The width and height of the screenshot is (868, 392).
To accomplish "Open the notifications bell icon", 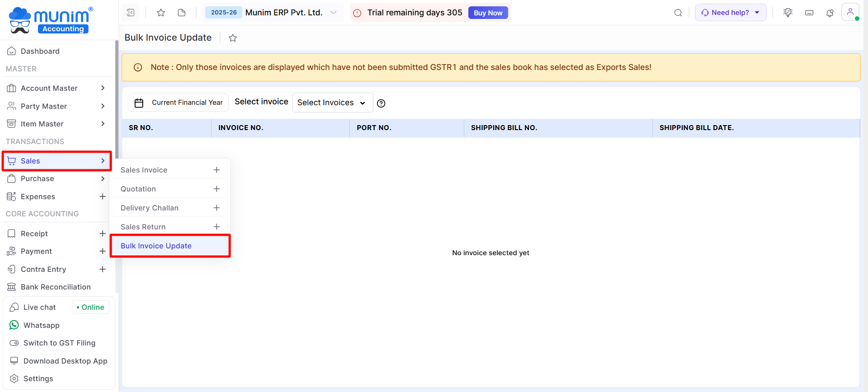I will tap(830, 13).
